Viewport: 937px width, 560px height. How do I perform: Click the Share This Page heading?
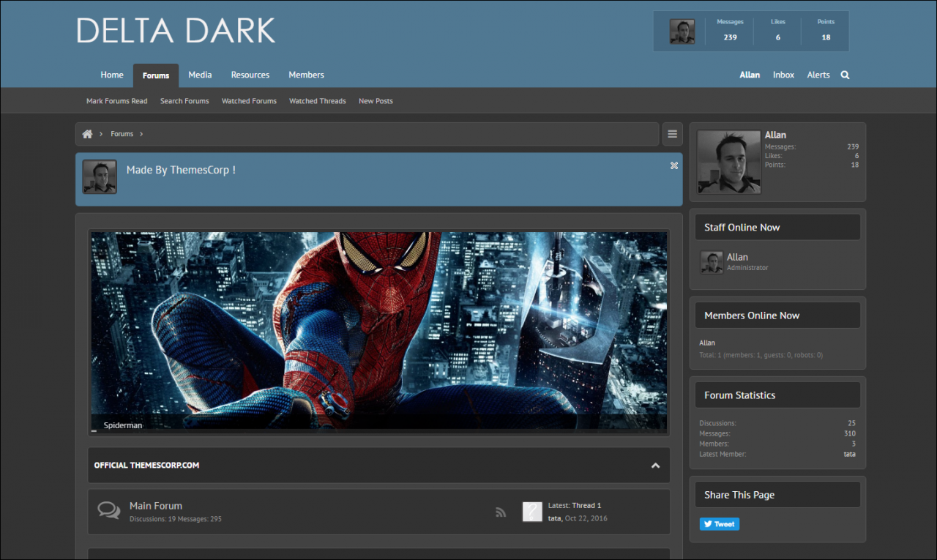pyautogui.click(x=739, y=495)
